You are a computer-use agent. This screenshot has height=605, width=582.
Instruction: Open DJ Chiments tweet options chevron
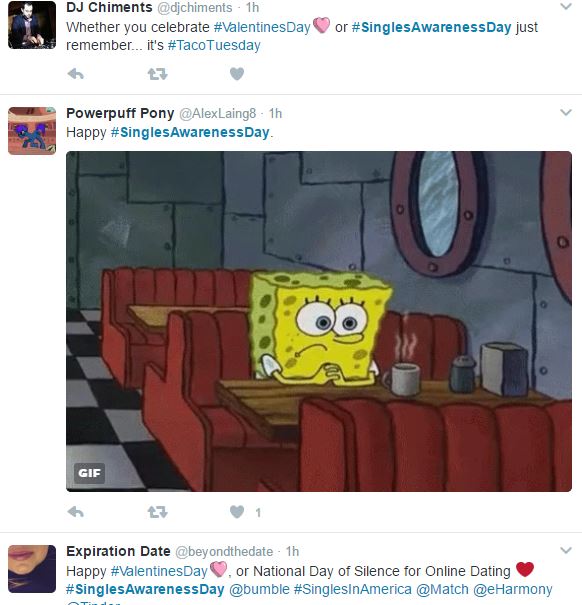click(x=565, y=7)
